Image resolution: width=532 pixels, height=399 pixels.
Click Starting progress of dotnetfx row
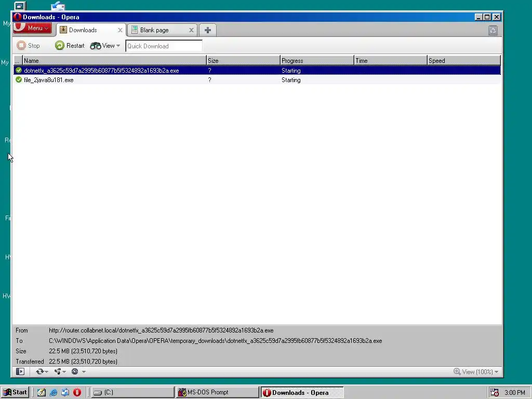point(291,71)
